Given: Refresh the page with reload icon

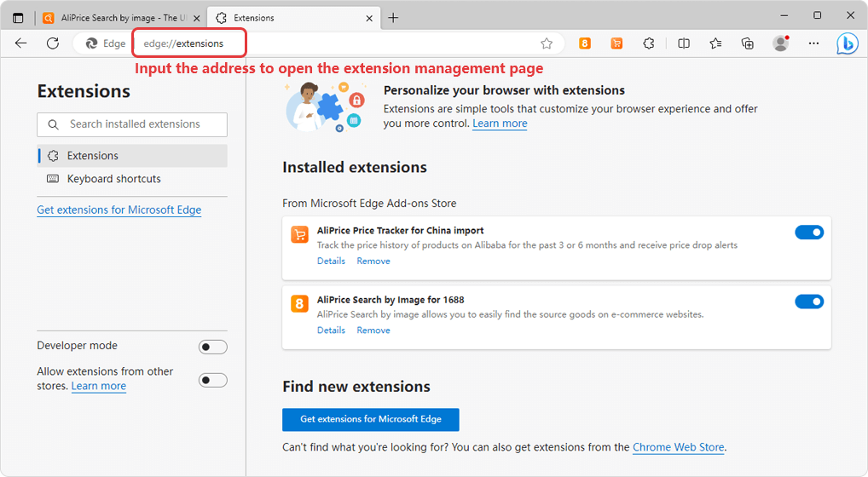Looking at the screenshot, I should pos(53,43).
